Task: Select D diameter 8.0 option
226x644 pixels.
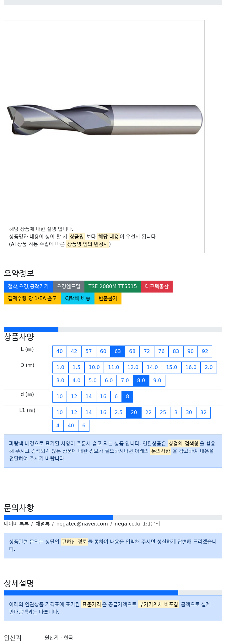Action: [x=141, y=381]
